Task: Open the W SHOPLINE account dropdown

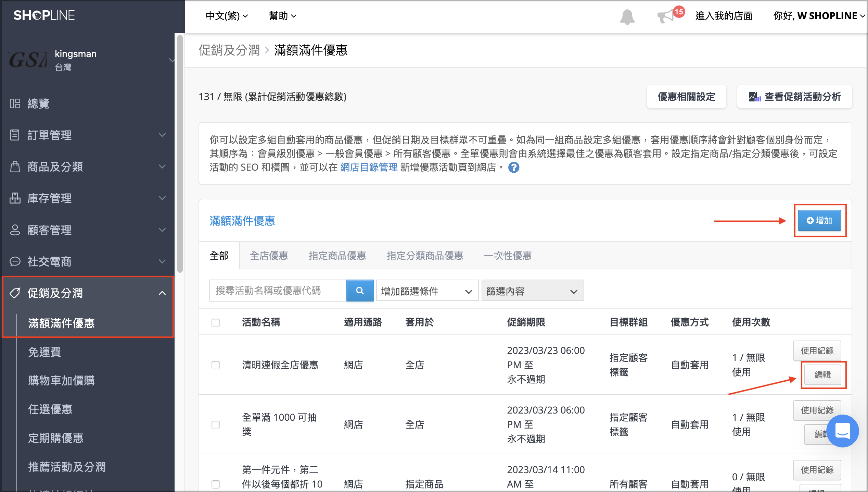Action: 819,16
